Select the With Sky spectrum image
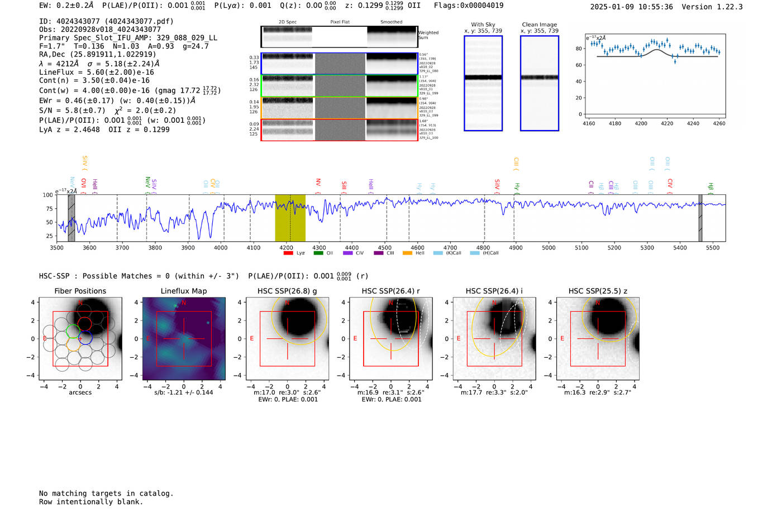782x532 pixels. pyautogui.click(x=483, y=83)
